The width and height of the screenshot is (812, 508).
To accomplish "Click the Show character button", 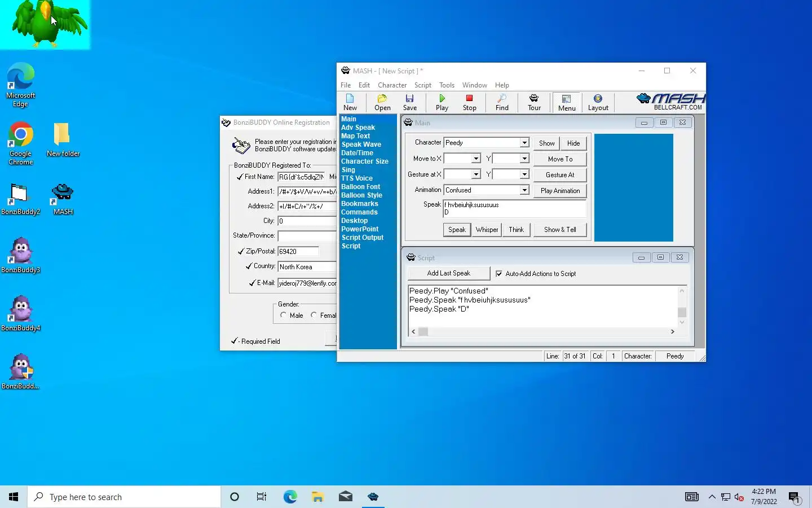I will (546, 143).
